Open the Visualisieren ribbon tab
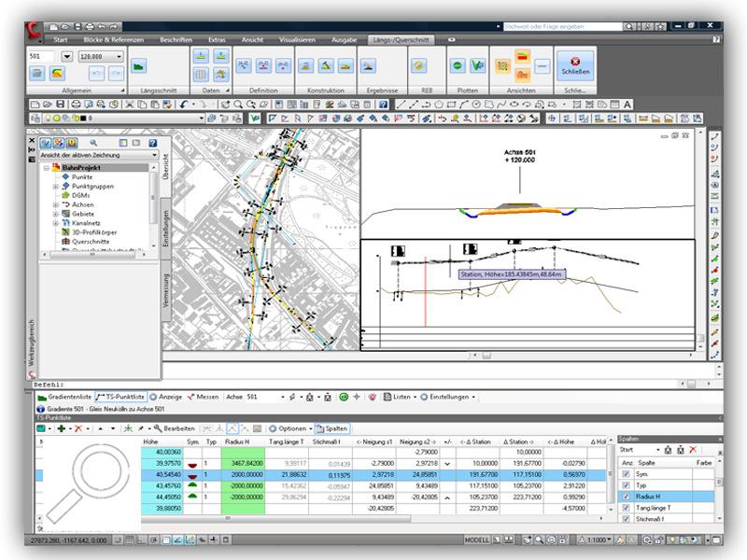The image size is (747, 560). point(297,40)
